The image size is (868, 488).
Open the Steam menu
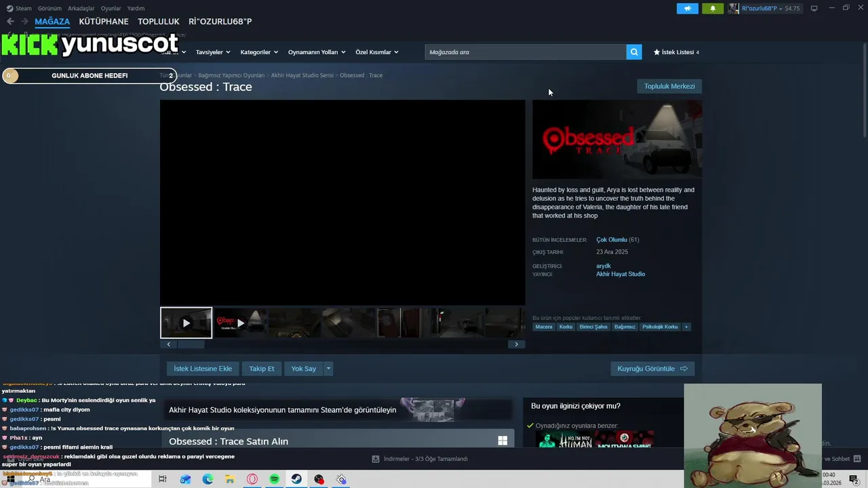tap(24, 8)
